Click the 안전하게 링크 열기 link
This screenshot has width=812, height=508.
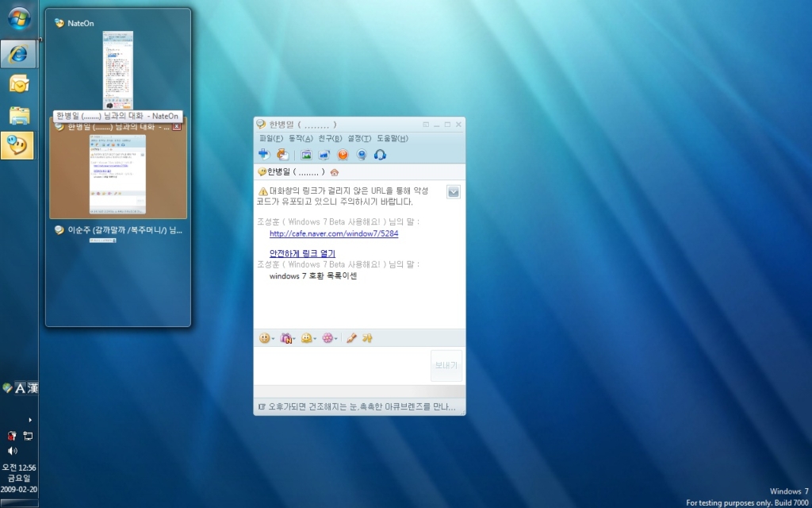pyautogui.click(x=302, y=253)
